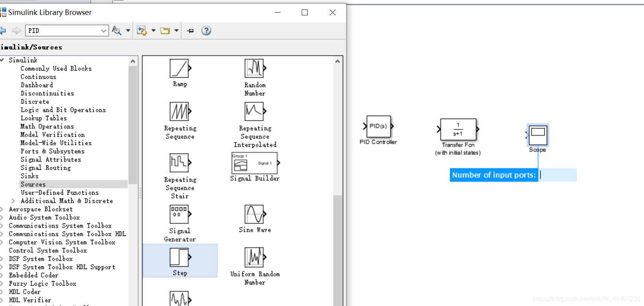This screenshot has height=306, width=644.
Task: Open Audio System Toolbox library
Action: tap(44, 217)
